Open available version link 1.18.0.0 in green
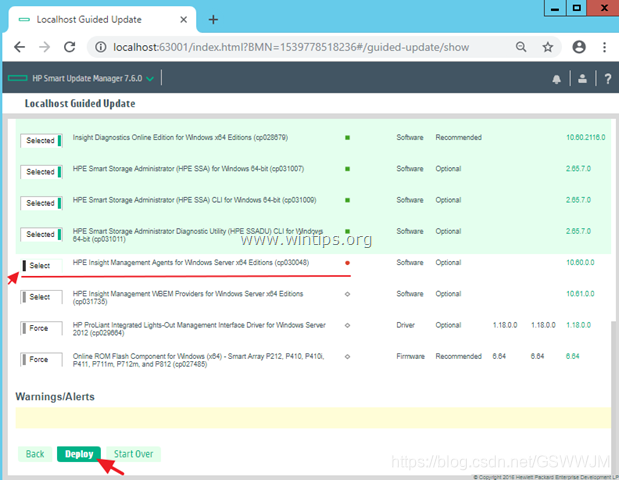The image size is (619, 480). tap(578, 325)
